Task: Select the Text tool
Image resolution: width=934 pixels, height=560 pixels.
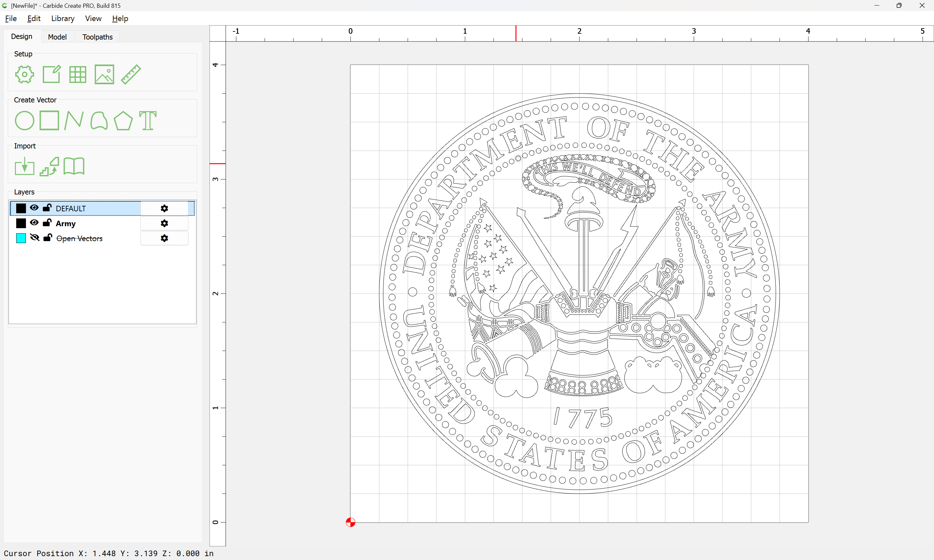Action: tap(148, 121)
